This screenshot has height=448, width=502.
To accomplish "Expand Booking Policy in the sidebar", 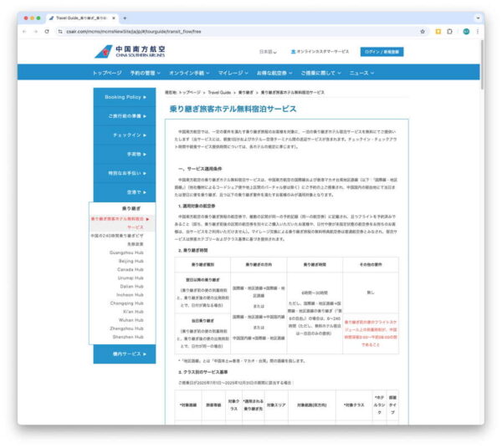I will tap(125, 97).
